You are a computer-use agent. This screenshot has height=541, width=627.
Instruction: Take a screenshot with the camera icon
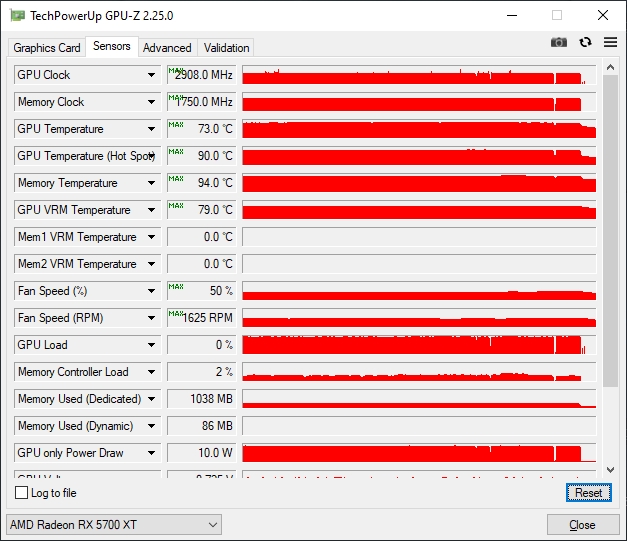pyautogui.click(x=559, y=42)
